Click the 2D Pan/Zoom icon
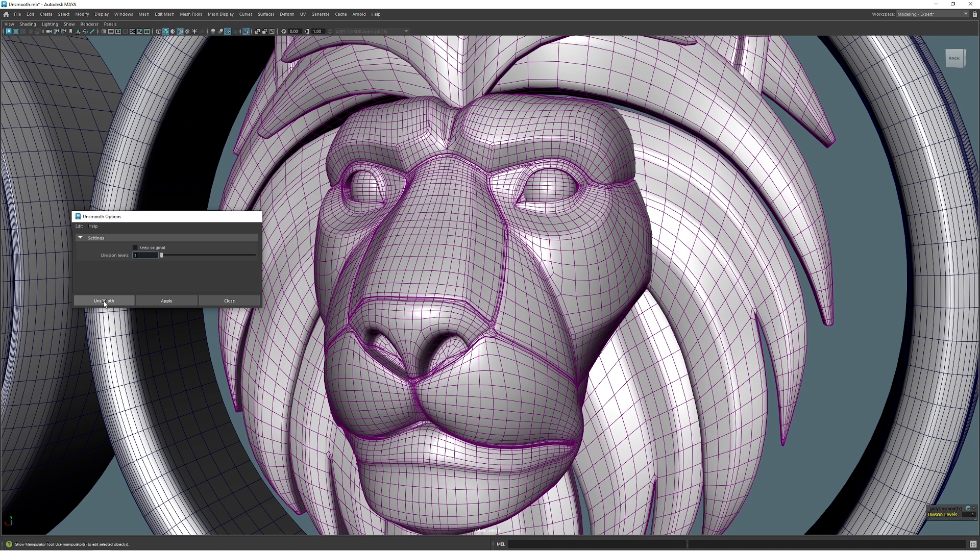 85,32
